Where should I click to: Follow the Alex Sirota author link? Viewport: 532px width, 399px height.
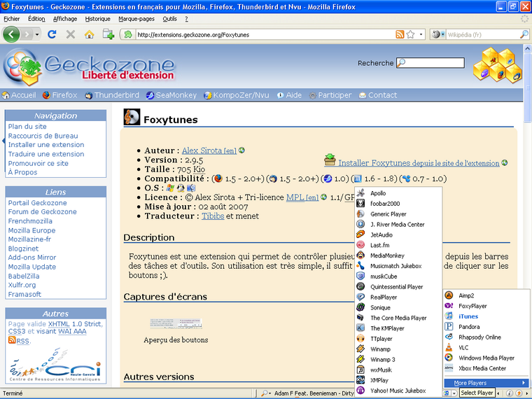point(209,150)
